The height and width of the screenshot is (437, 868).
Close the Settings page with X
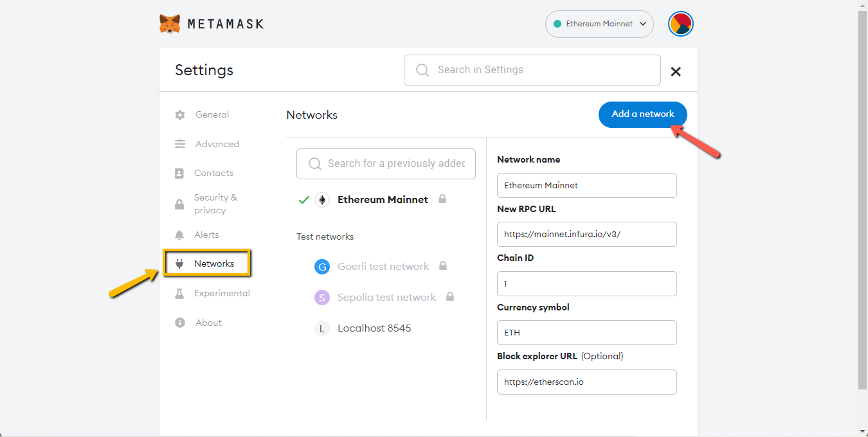click(x=676, y=72)
